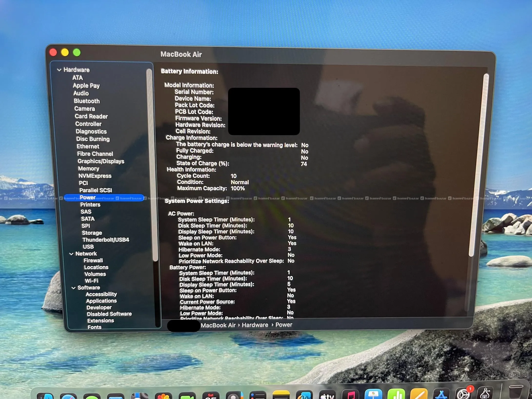
Task: Open the Numbers app in dock
Action: point(396,394)
